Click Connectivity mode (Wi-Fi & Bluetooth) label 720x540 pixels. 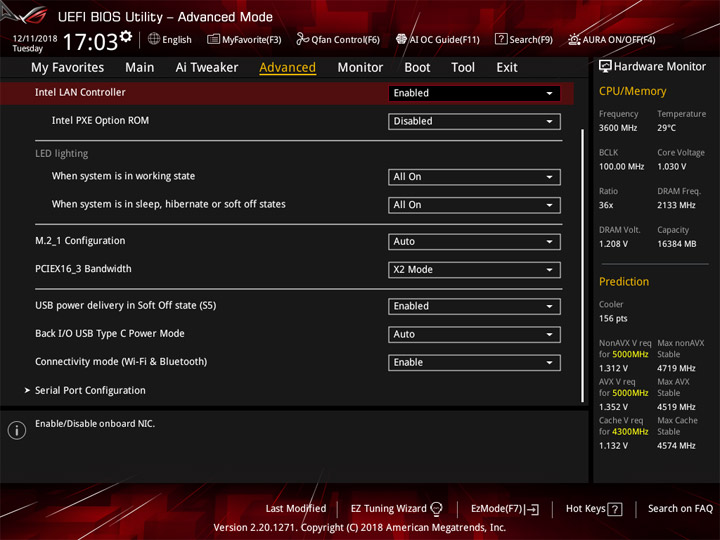tap(121, 361)
